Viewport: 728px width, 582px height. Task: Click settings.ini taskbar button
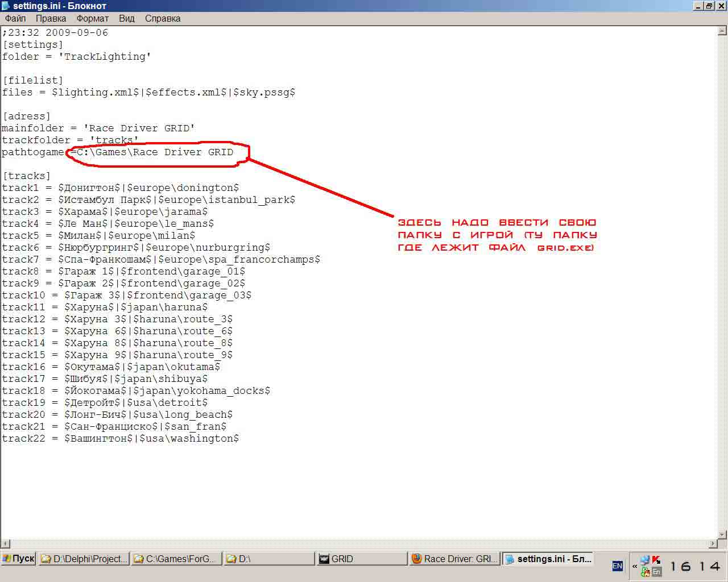548,559
